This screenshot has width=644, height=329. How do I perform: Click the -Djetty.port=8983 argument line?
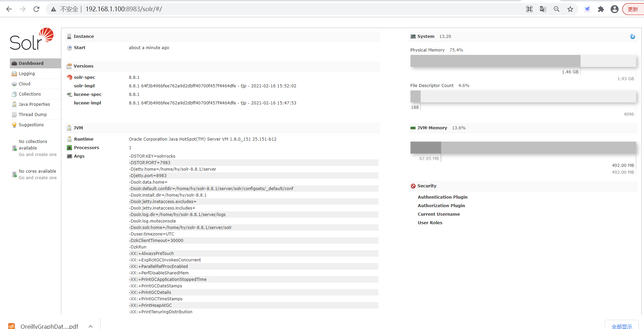coord(253,176)
